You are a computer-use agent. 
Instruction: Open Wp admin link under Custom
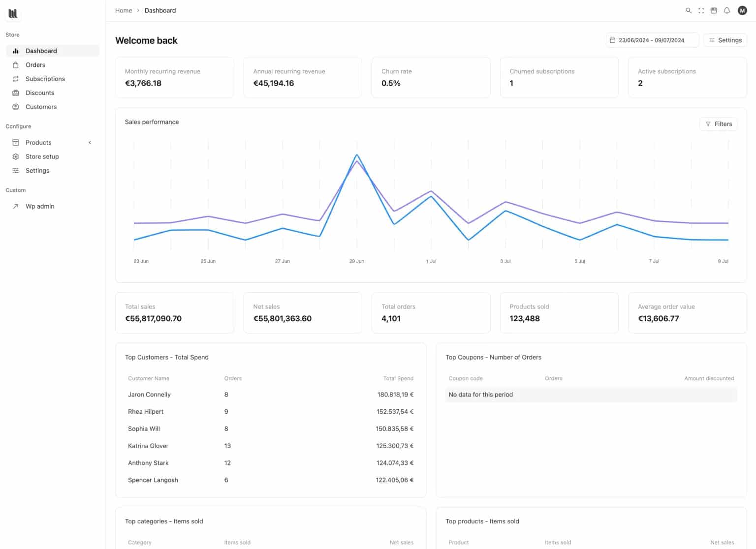[x=40, y=206]
